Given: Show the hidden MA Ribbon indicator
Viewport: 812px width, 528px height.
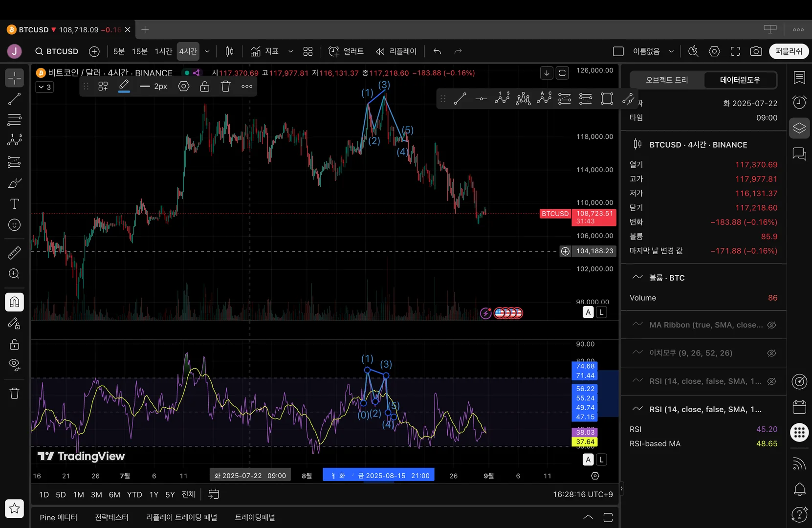Looking at the screenshot, I should click(771, 325).
